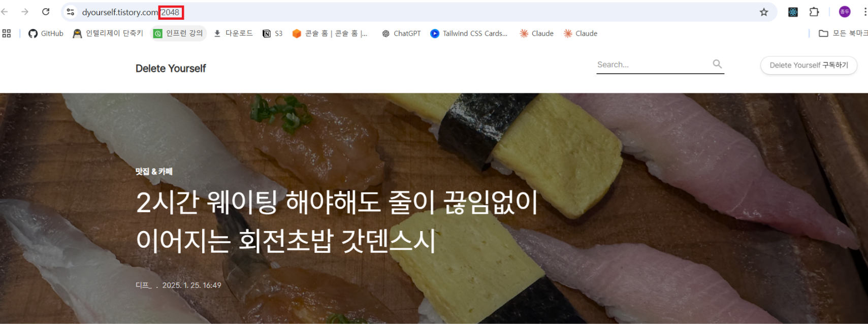Click the search magnifier icon
The width and height of the screenshot is (868, 324).
click(717, 64)
